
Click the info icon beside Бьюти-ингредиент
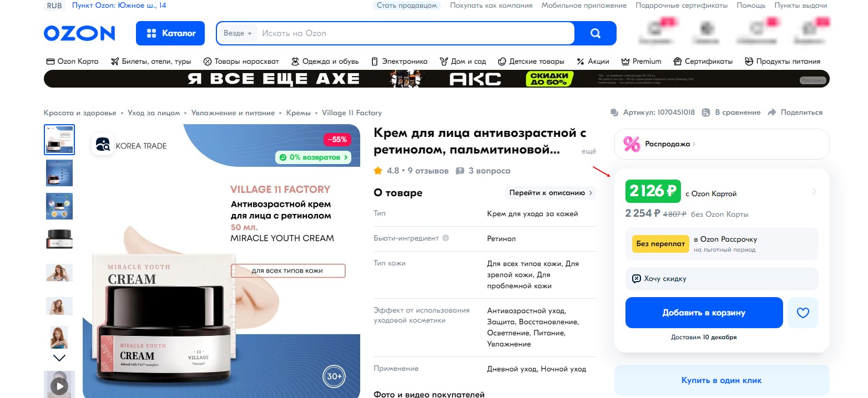[445, 238]
